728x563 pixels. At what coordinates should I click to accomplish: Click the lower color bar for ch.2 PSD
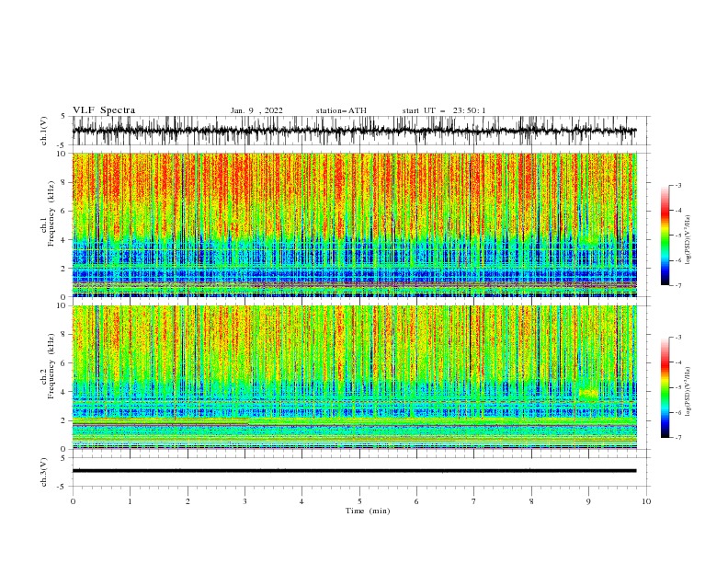(x=665, y=387)
